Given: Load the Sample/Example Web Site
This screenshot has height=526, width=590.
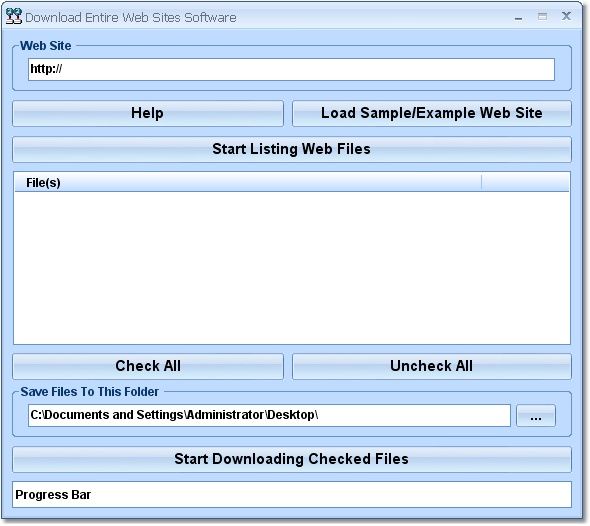Looking at the screenshot, I should [x=432, y=113].
